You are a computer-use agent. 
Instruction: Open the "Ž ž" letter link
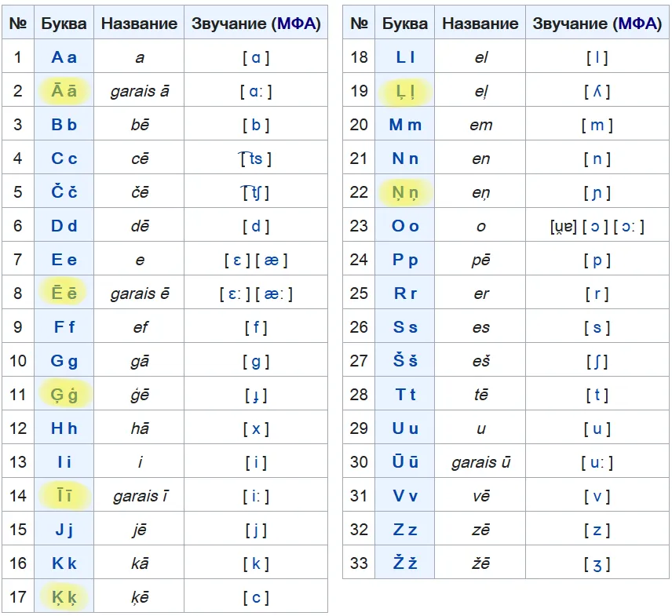pyautogui.click(x=404, y=563)
